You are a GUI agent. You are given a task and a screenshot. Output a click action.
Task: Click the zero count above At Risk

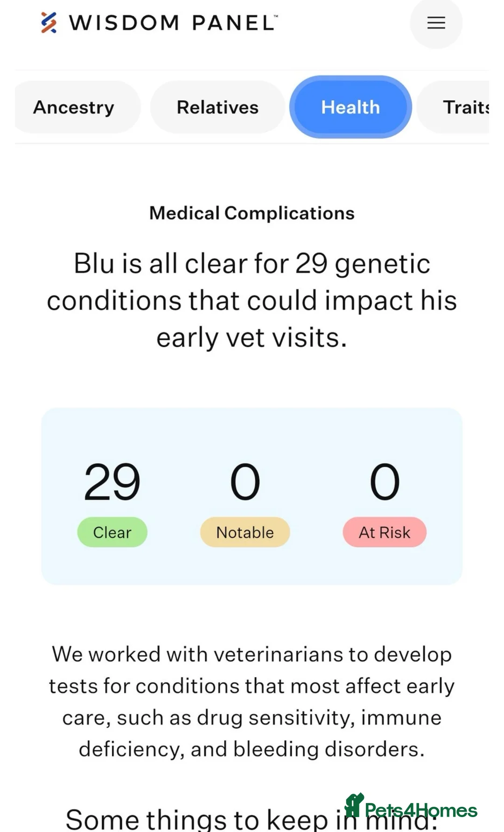[x=385, y=482]
